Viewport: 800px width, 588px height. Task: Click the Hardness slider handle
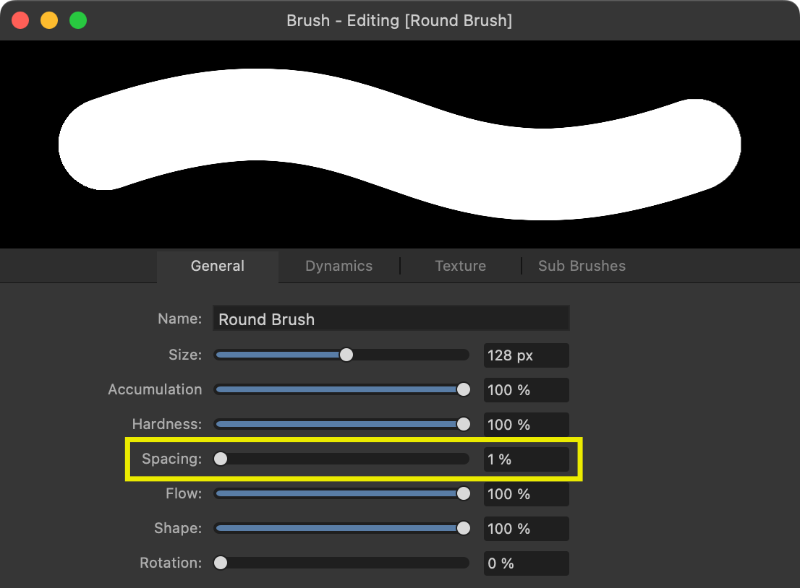(463, 424)
